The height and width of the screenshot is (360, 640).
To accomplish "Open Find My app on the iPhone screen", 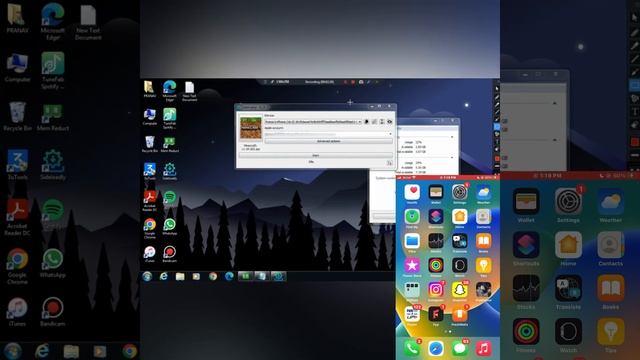I will click(412, 216).
